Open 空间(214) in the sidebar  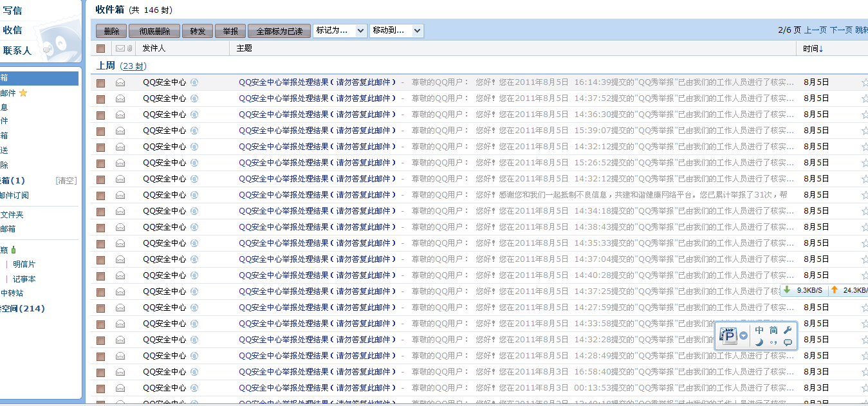23,308
